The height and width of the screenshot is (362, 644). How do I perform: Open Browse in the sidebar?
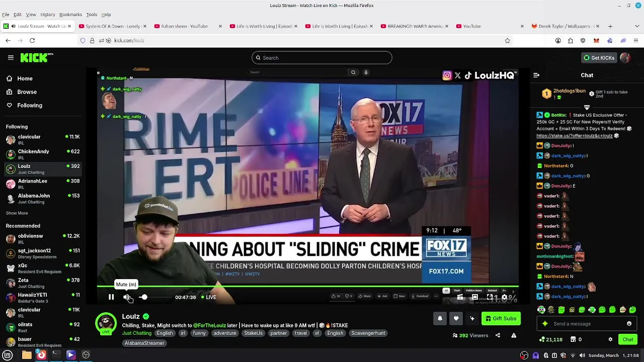click(x=21, y=92)
